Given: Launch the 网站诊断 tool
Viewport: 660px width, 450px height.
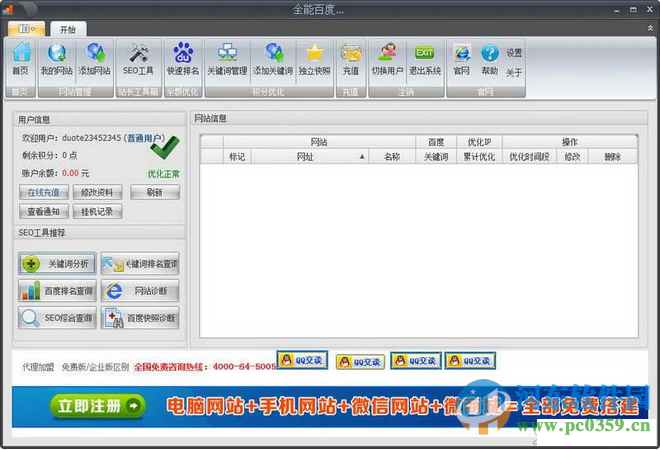Looking at the screenshot, I should coord(140,291).
